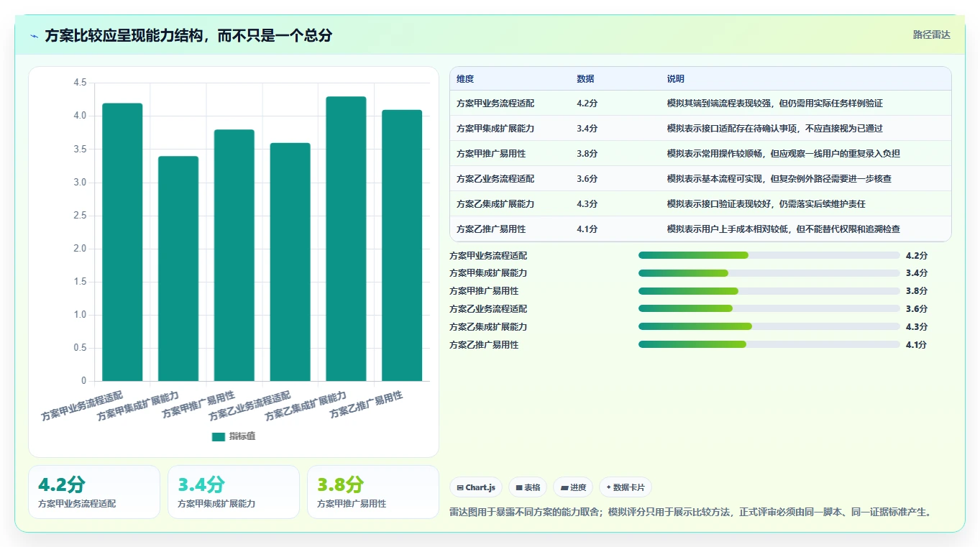The height and width of the screenshot is (547, 980).
Task: Click the 指标值 legend color box
Action: 219,437
